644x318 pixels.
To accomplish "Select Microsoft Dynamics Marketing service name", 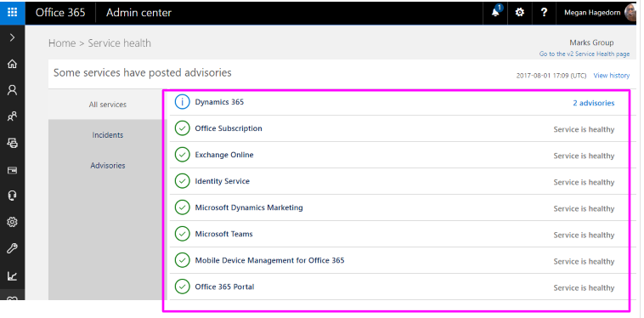I will (x=249, y=207).
